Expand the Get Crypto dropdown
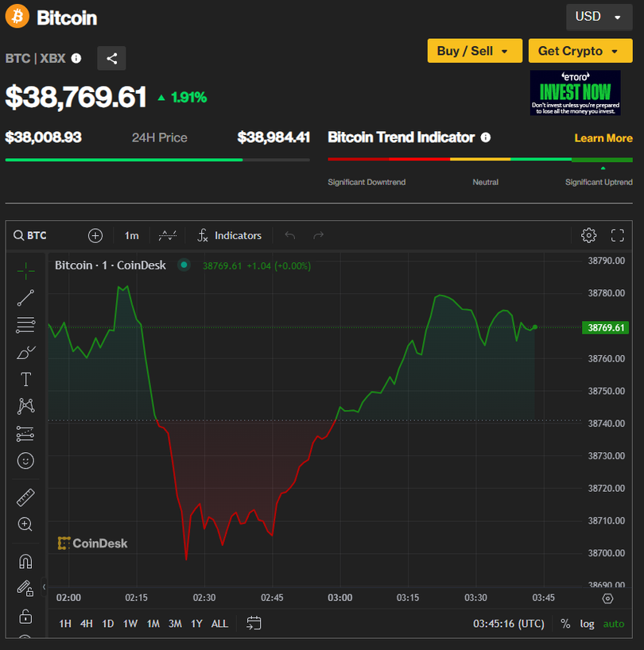The height and width of the screenshot is (650, 644). 580,51
